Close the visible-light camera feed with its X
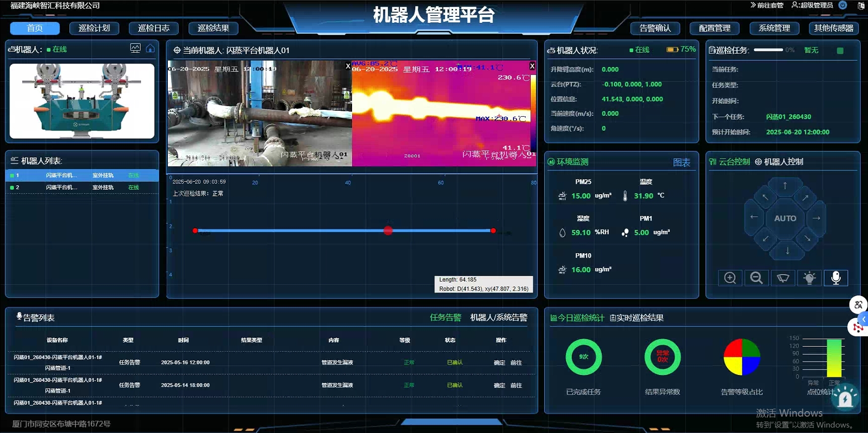The image size is (868, 433). tap(348, 66)
